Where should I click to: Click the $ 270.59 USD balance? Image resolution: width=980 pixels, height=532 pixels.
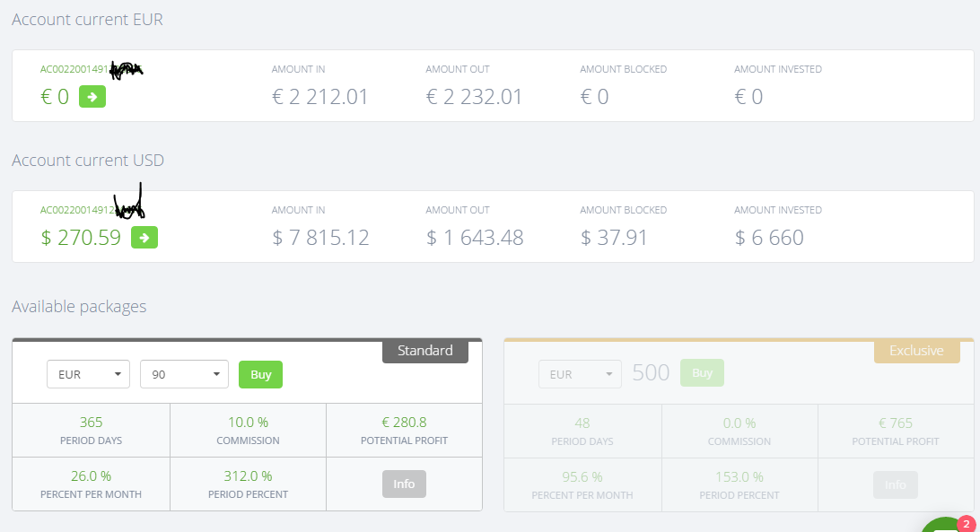tap(81, 238)
